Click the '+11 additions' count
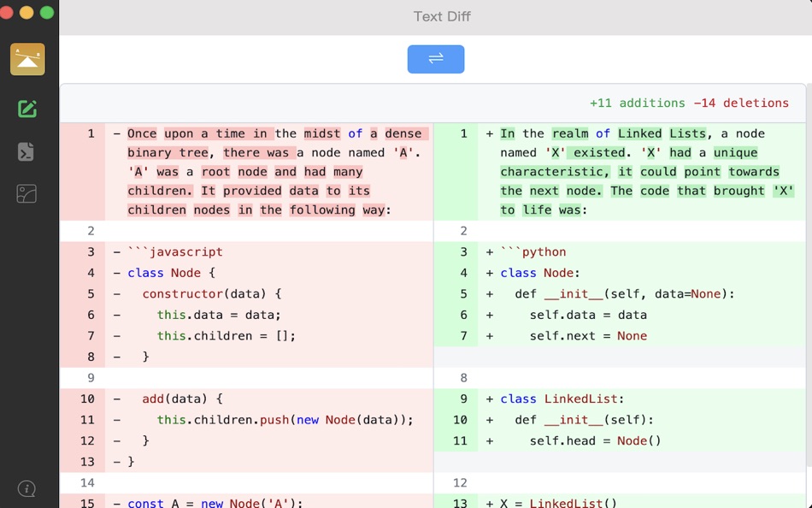The height and width of the screenshot is (508, 812). tap(637, 103)
